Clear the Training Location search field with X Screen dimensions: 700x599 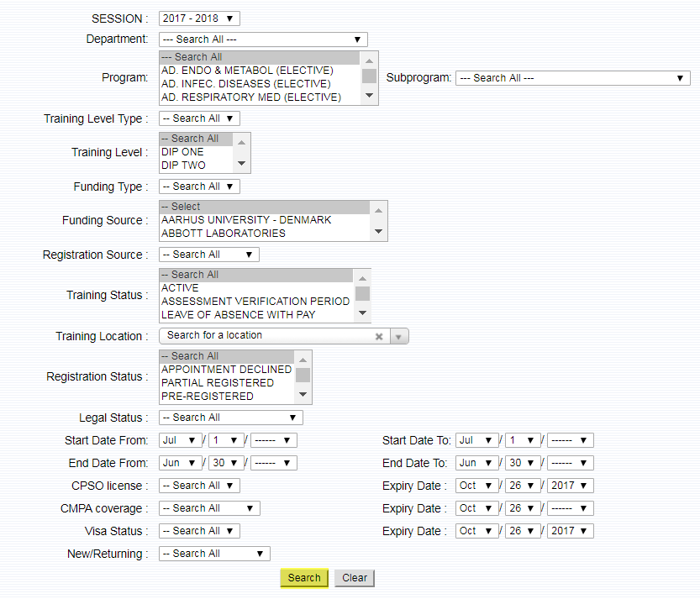tap(379, 336)
